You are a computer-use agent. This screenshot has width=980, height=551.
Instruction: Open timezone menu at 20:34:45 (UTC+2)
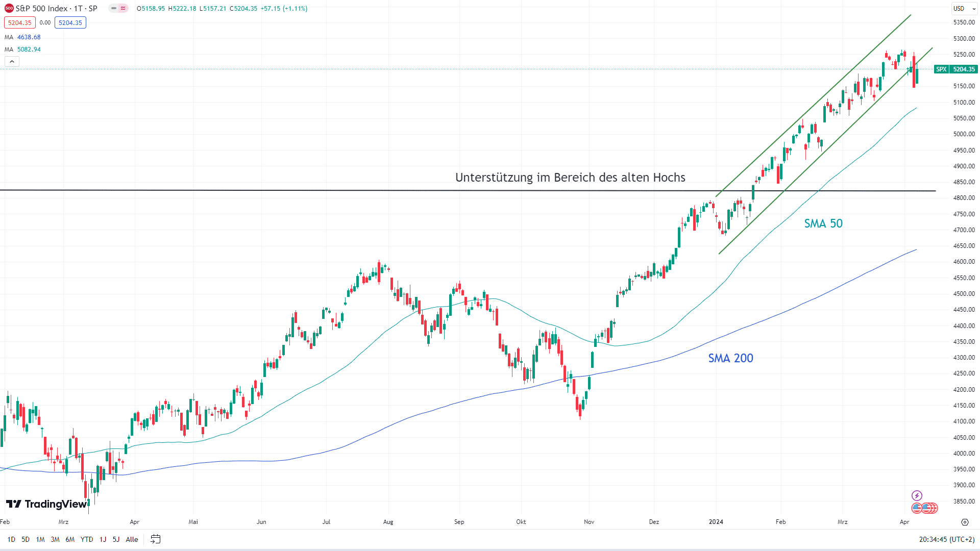tap(947, 539)
